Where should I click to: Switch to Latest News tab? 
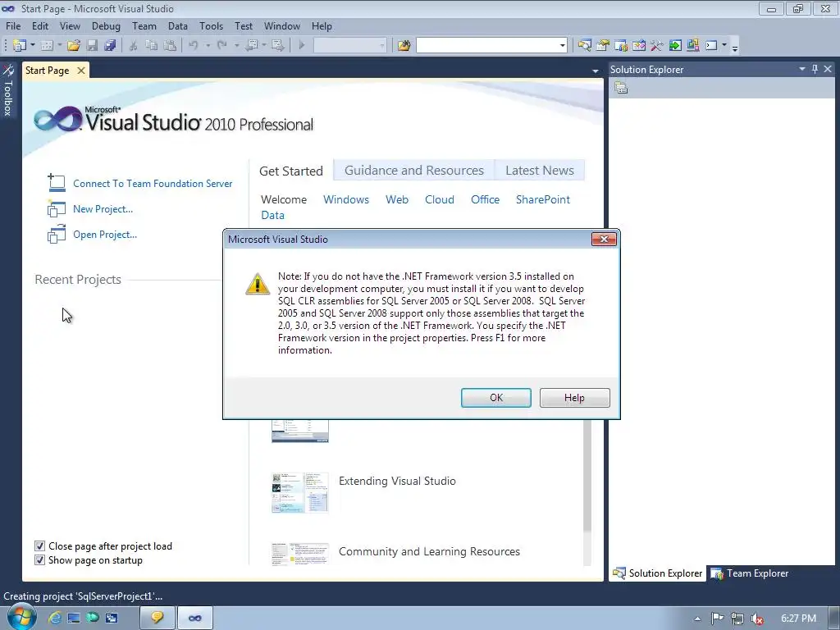(540, 171)
